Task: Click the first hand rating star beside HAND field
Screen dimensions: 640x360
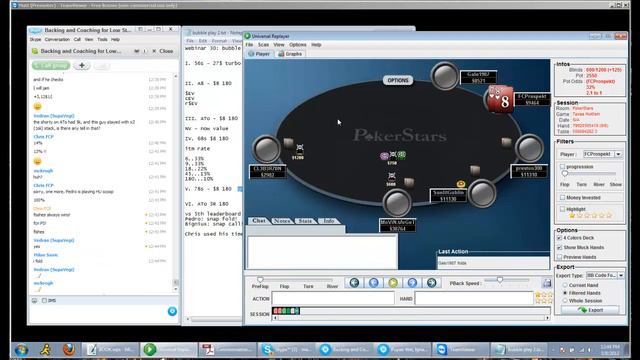Action: [538, 294]
